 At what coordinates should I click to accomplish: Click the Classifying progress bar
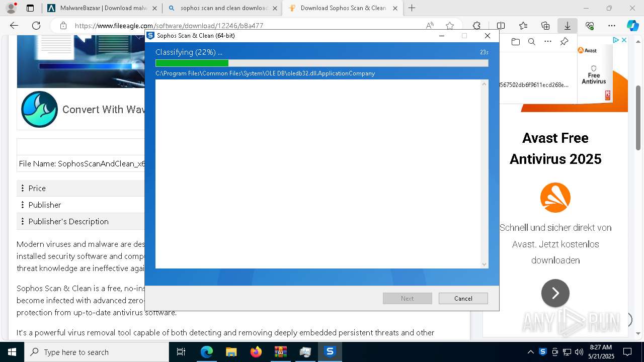click(x=321, y=63)
